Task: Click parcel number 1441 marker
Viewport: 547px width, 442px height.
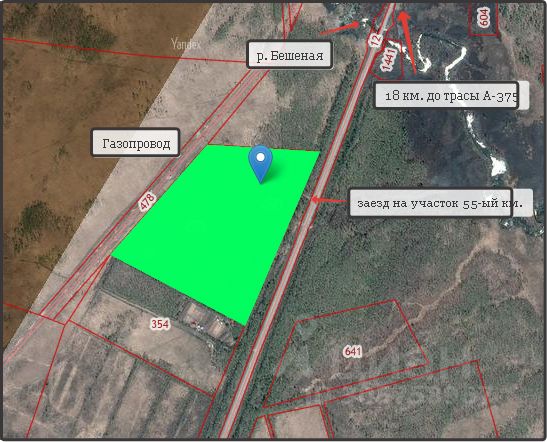Action: 389,60
